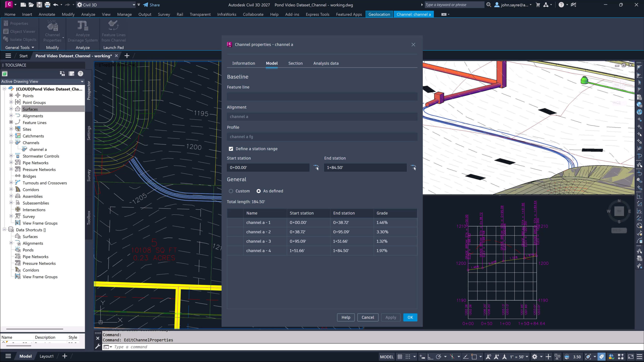Viewport: 644px width, 362px height.
Task: Click the command line customize wrench icon
Action: (98, 347)
